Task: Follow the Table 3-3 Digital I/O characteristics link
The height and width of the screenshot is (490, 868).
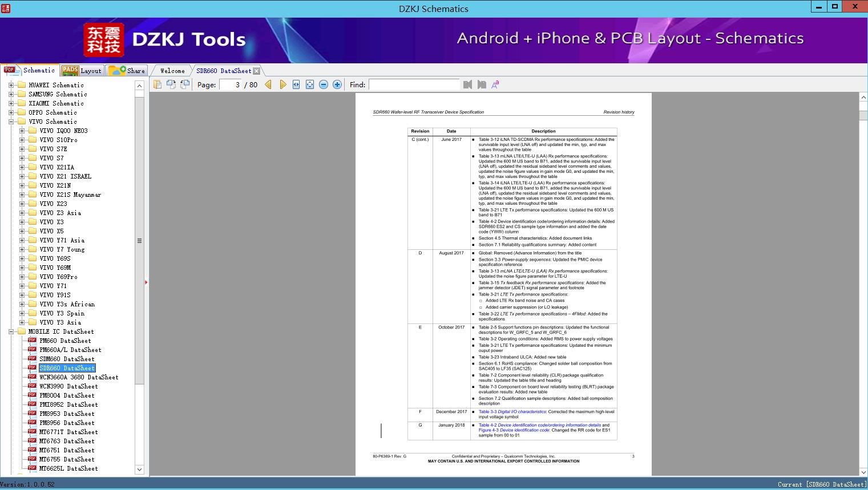Action: pyautogui.click(x=512, y=411)
